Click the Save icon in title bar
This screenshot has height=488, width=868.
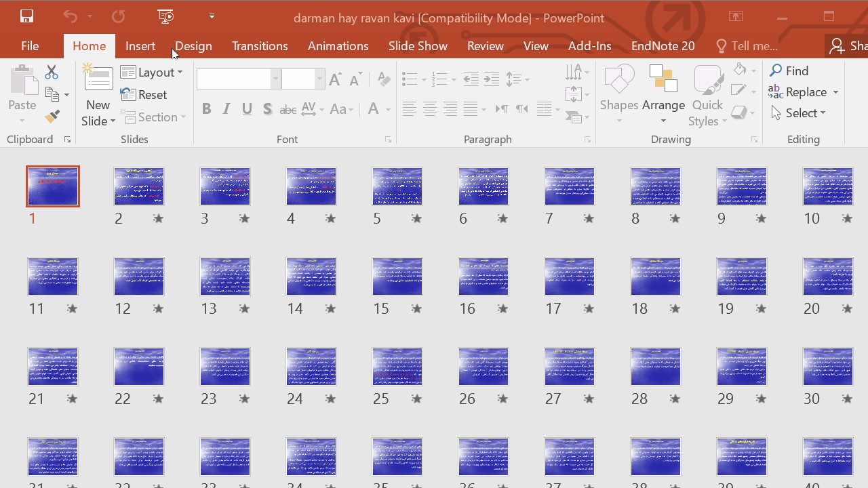[x=26, y=16]
